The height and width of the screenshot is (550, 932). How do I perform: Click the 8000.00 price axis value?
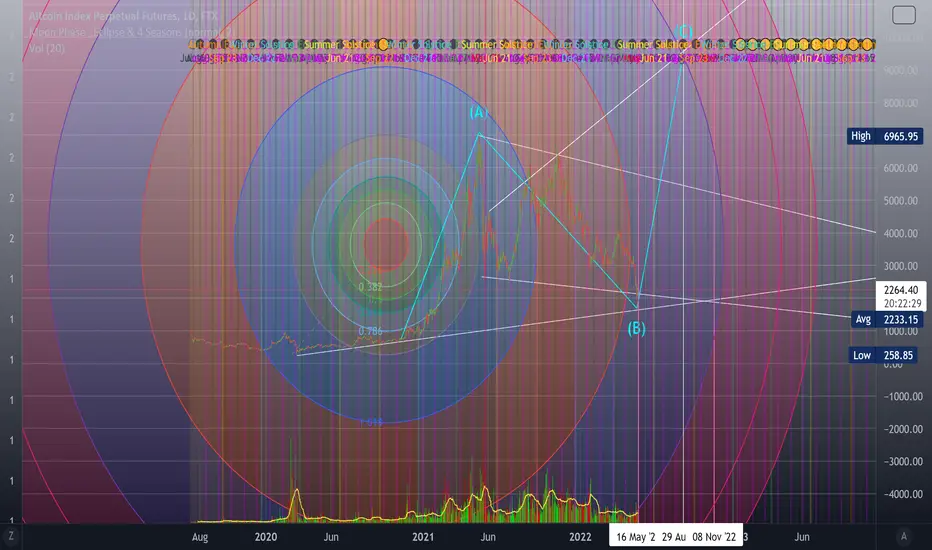[900, 103]
